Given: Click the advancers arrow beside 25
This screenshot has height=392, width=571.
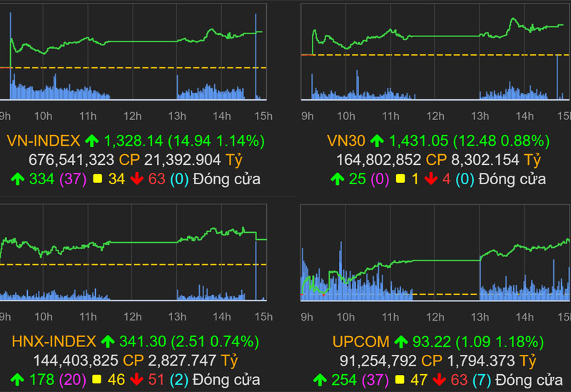Looking at the screenshot, I should [x=337, y=179].
